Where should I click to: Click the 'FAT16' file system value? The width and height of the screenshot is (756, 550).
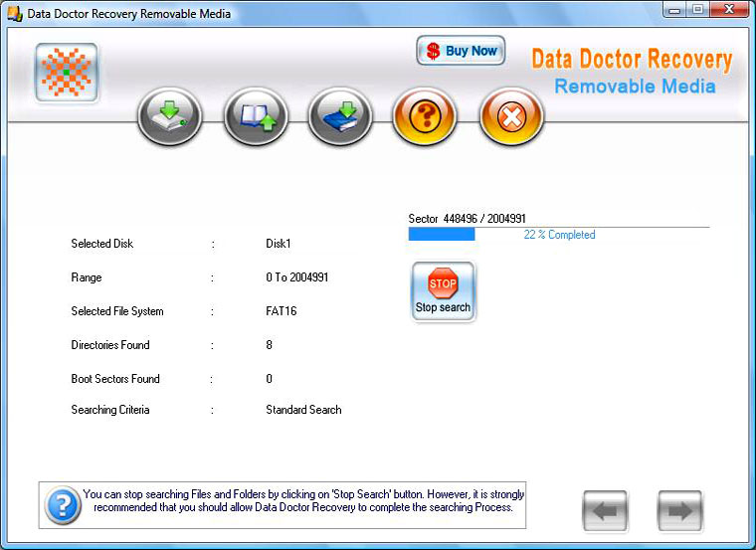click(x=282, y=311)
